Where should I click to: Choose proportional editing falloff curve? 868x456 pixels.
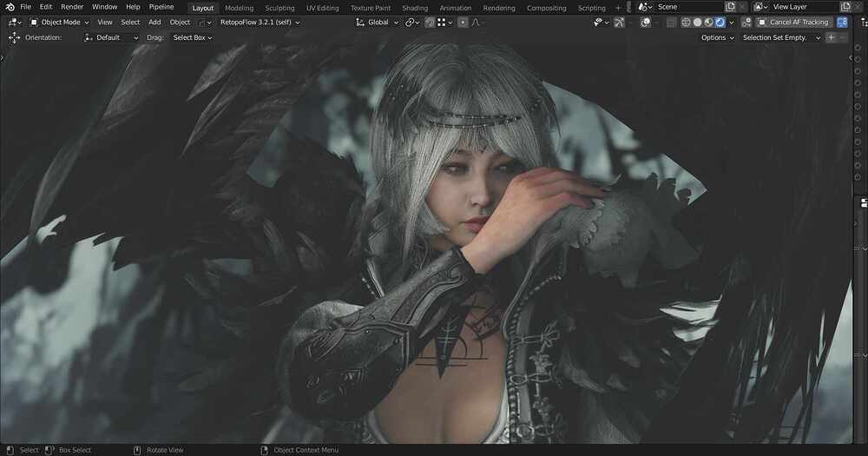click(476, 23)
